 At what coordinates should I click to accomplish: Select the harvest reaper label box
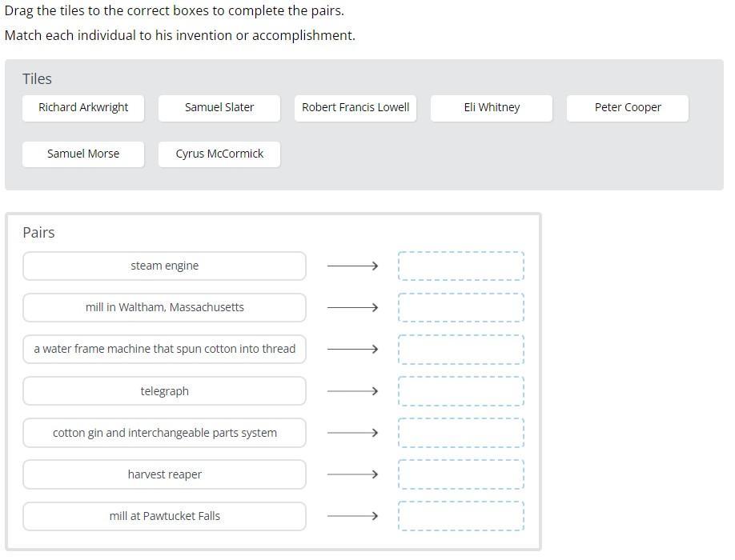pyautogui.click(x=164, y=474)
